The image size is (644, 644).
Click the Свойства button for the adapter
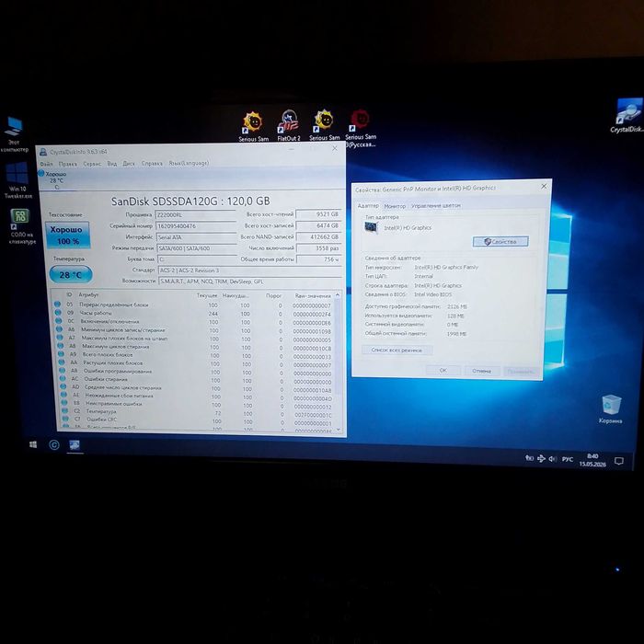pyautogui.click(x=500, y=241)
